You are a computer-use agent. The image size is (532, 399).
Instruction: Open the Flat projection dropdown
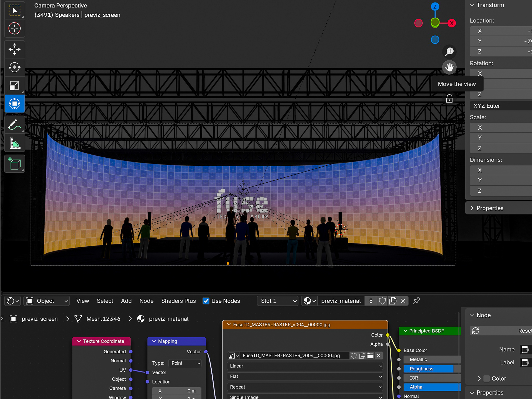(x=305, y=377)
